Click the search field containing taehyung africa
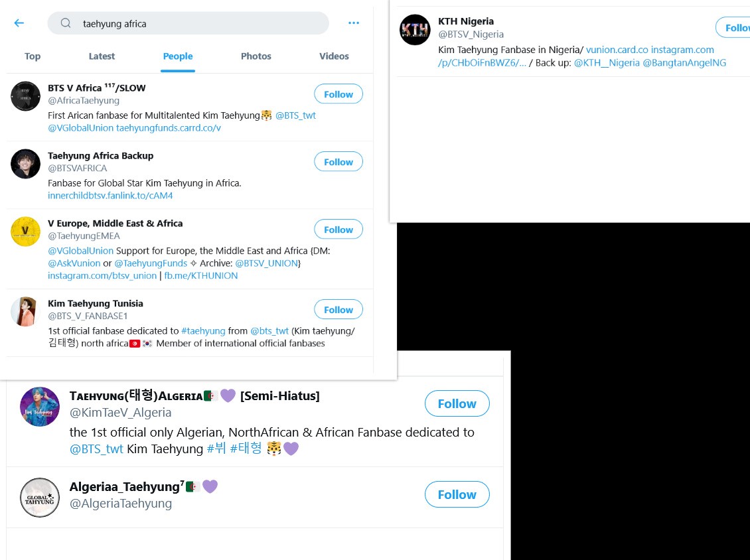The height and width of the screenshot is (560, 750). [199, 23]
